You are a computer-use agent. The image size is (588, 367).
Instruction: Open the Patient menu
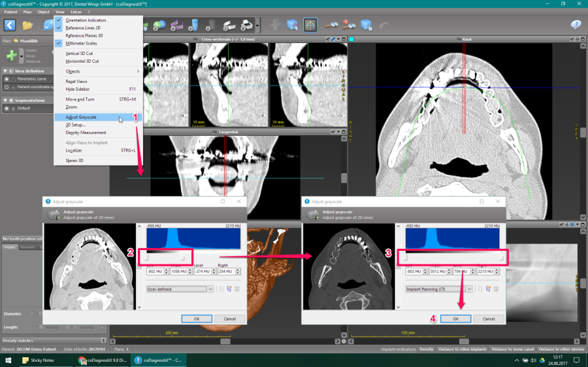tap(10, 12)
